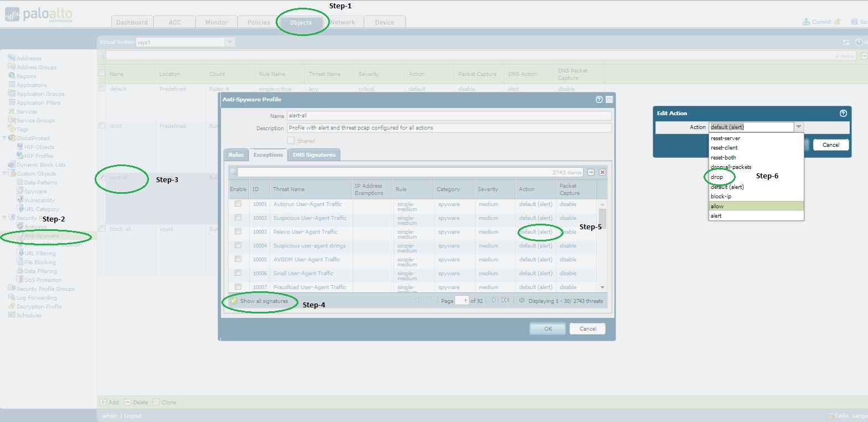The width and height of the screenshot is (868, 422).
Task: Open Spyware under Custom Objects
Action: (35, 191)
